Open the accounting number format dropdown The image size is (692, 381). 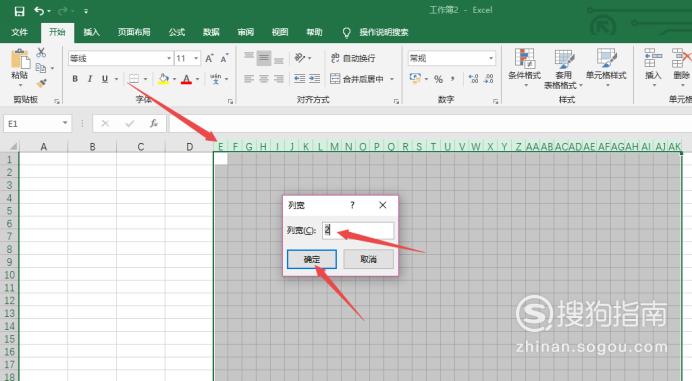426,79
